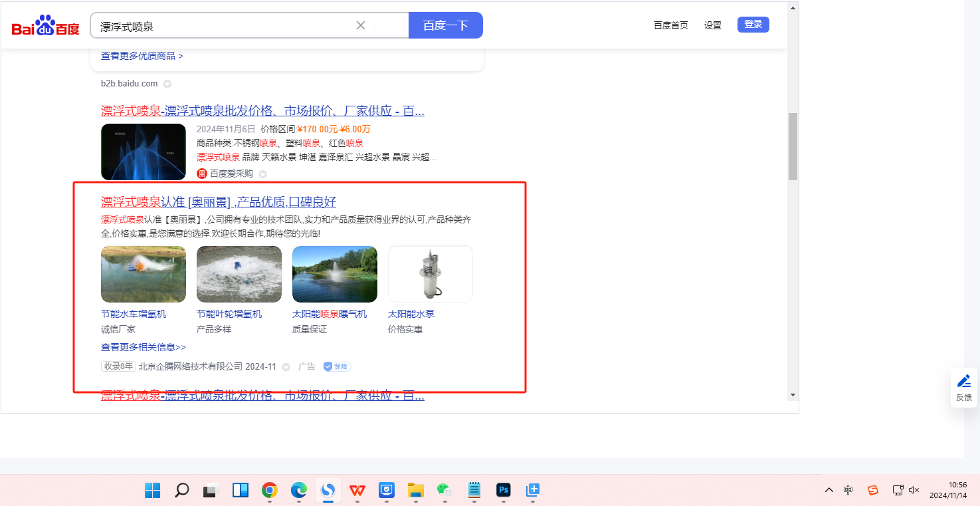Open Task View on the taskbar
Screen dimensions: 980x506
click(211, 491)
